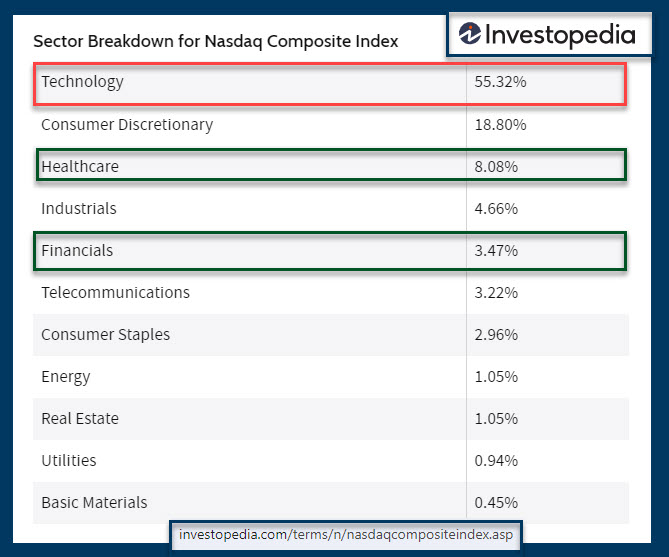Select the Healthcare sector label
The width and height of the screenshot is (669, 557).
click(x=80, y=167)
